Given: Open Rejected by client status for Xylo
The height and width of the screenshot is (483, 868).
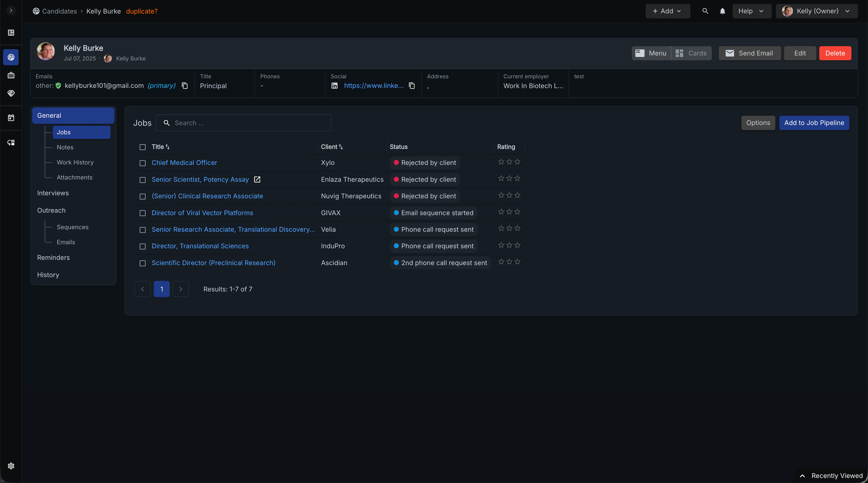Looking at the screenshot, I should click(425, 163).
